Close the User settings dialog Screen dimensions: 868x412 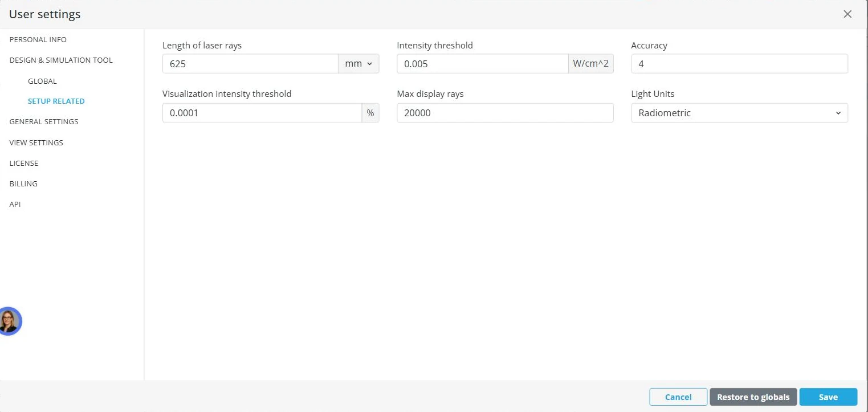point(847,14)
